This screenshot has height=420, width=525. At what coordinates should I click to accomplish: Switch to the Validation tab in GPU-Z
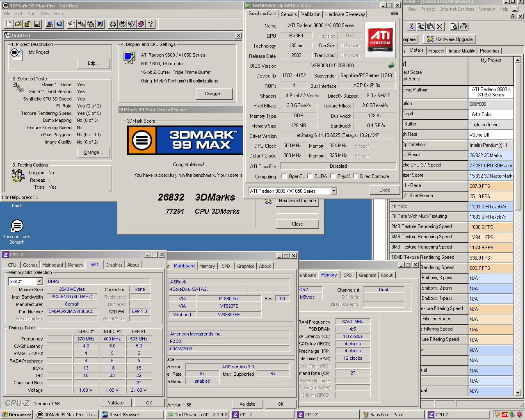(x=310, y=14)
